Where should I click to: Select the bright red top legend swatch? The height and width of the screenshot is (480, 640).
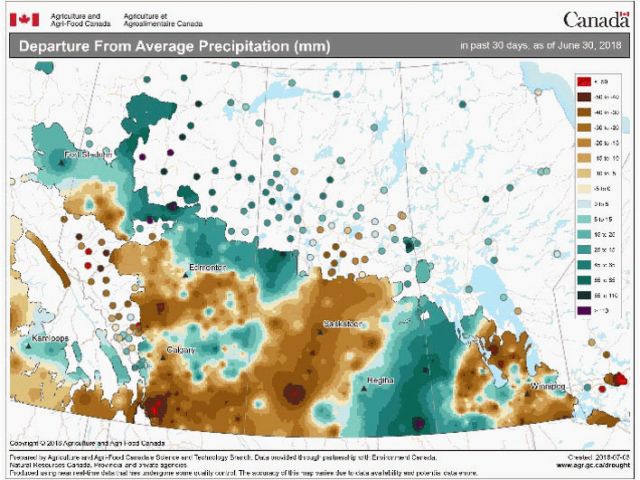click(x=584, y=82)
